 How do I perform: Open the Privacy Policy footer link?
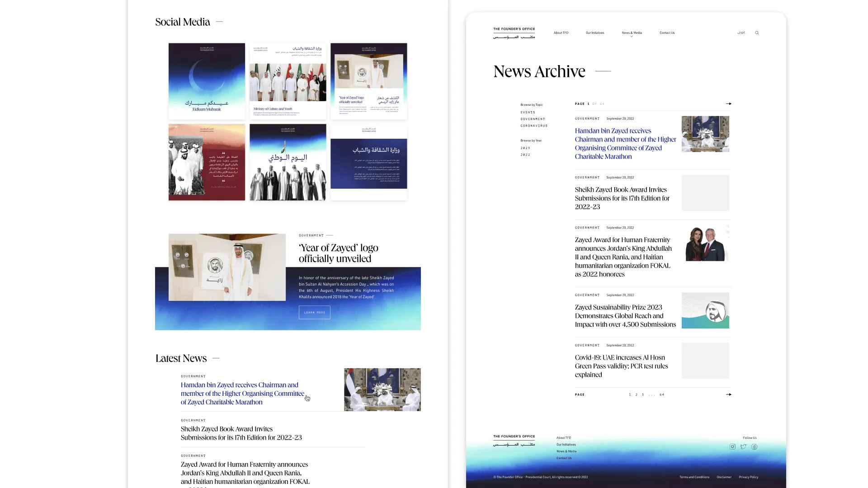748,477
